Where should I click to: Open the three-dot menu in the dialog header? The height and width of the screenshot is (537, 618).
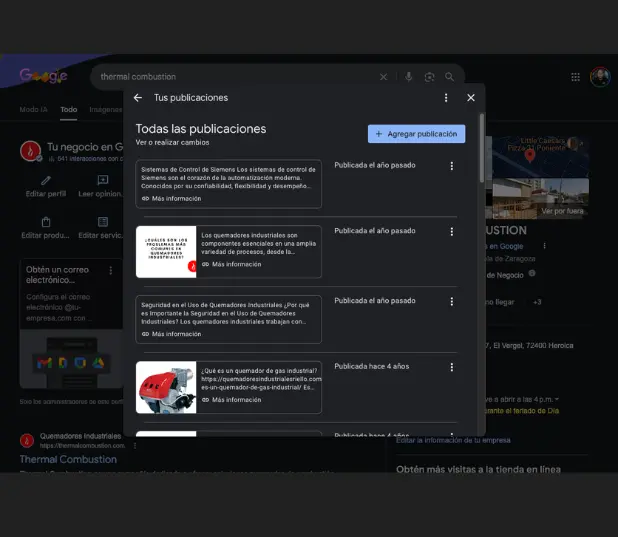[x=446, y=98]
